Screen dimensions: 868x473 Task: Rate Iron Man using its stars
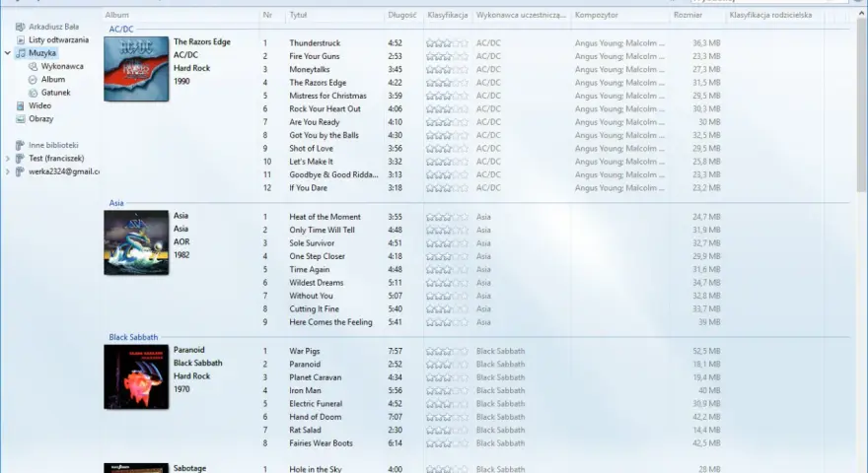click(x=447, y=390)
